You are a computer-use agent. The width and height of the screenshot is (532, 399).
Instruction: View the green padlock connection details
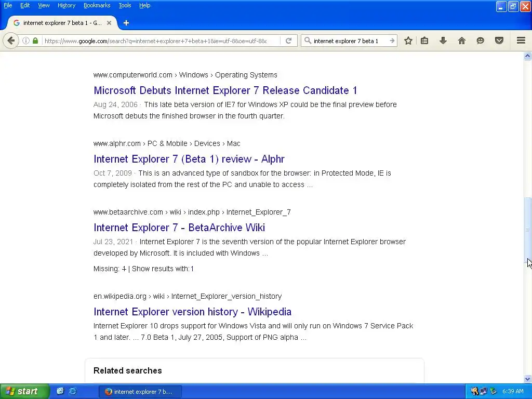(x=35, y=41)
